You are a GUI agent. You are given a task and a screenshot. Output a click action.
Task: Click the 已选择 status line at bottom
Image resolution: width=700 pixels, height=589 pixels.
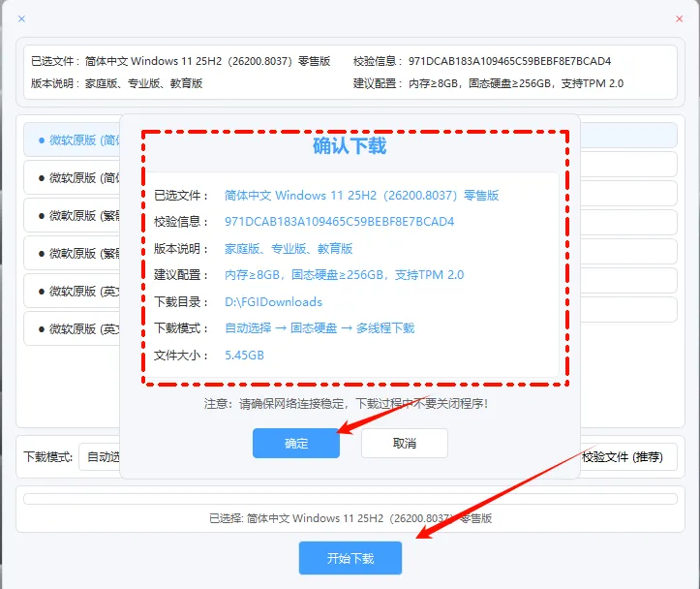click(350, 518)
